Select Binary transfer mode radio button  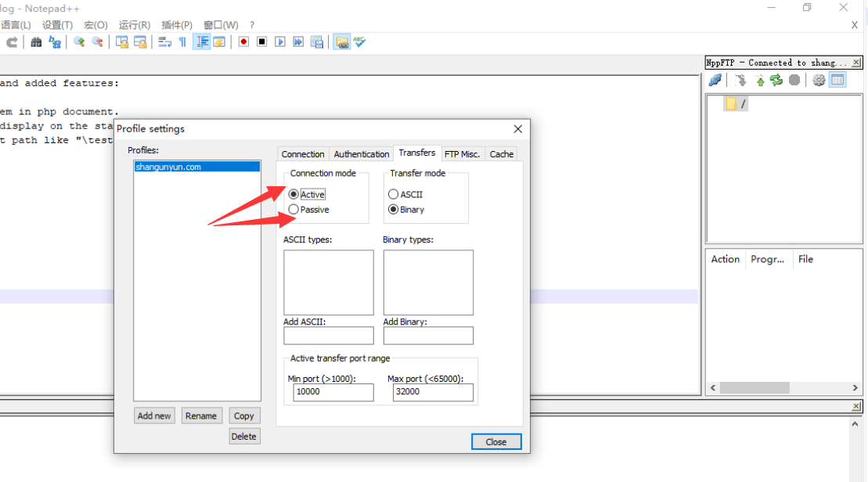click(x=394, y=210)
